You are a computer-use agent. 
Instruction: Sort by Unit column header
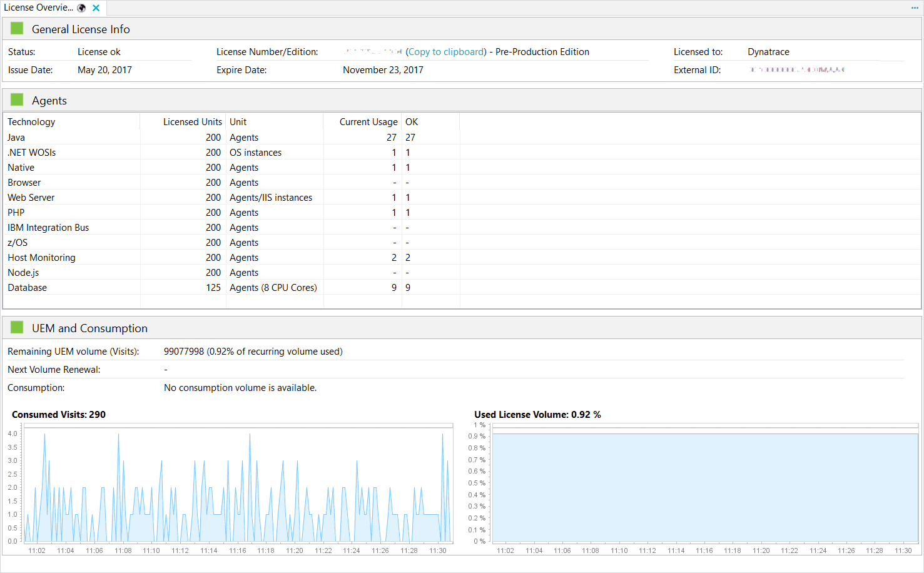pyautogui.click(x=274, y=122)
